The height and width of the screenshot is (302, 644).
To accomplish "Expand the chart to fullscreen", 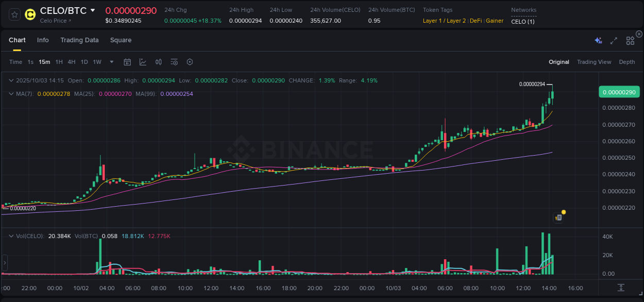I will coord(614,40).
